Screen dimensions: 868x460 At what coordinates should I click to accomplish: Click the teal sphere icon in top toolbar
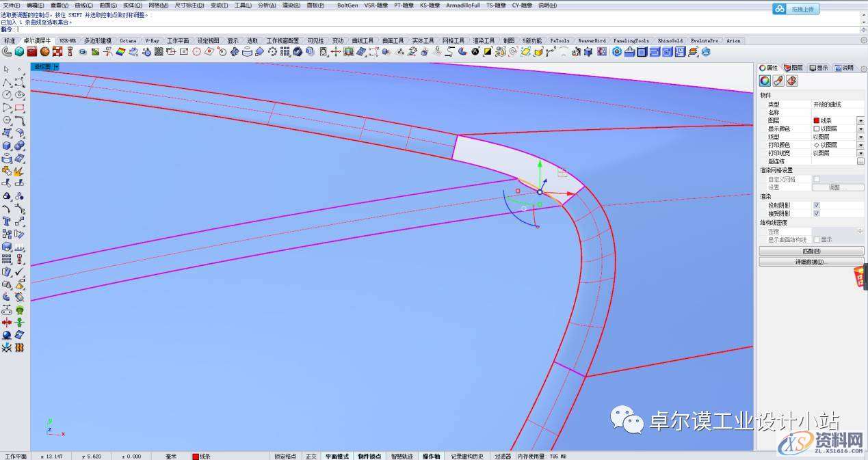[19, 51]
